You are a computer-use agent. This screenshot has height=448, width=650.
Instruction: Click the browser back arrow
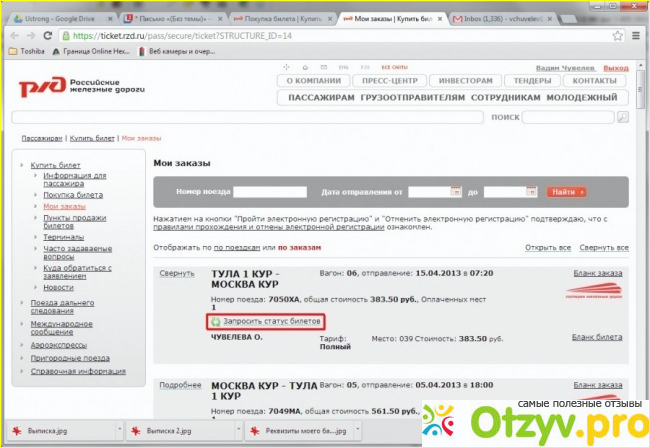coord(13,35)
